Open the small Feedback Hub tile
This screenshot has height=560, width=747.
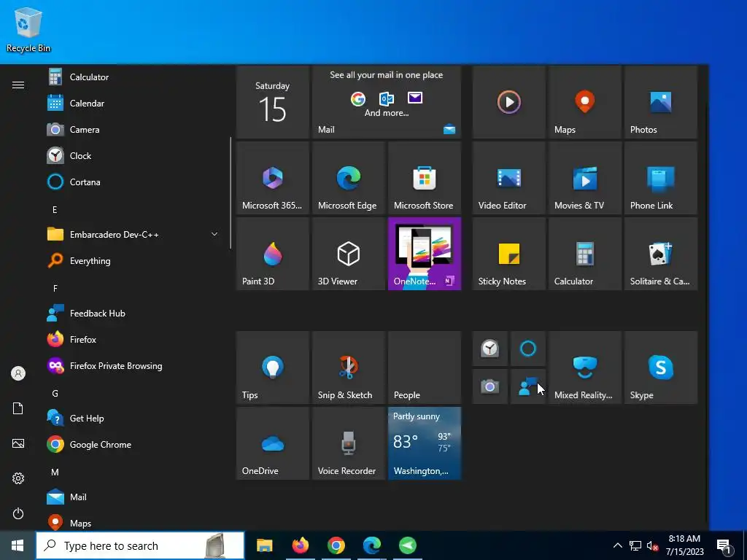click(x=528, y=386)
